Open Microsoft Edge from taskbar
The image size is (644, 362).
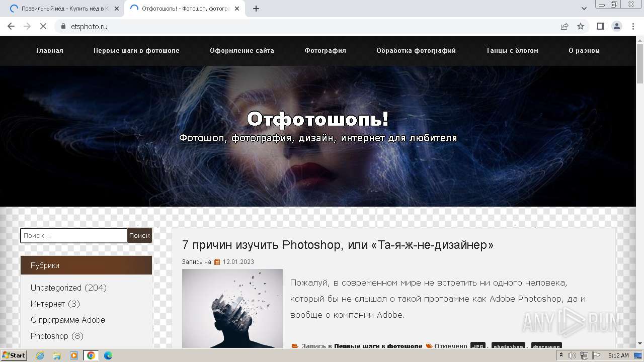point(108,355)
